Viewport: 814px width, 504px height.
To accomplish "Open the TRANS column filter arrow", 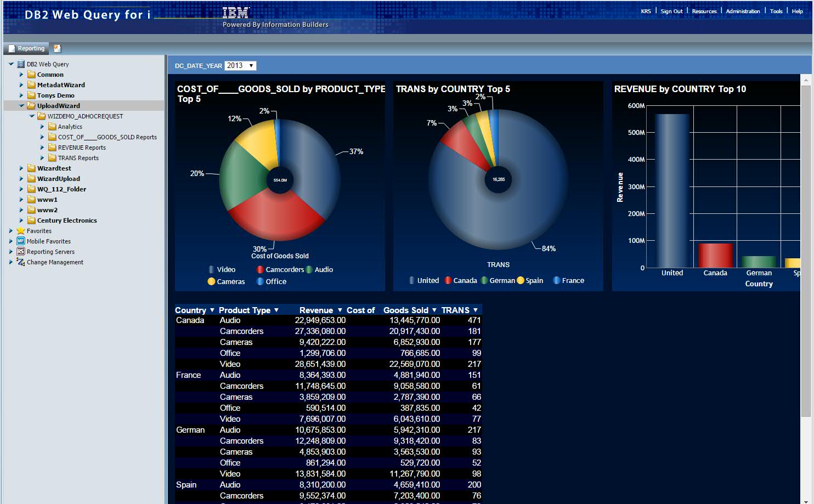I will pyautogui.click(x=476, y=310).
